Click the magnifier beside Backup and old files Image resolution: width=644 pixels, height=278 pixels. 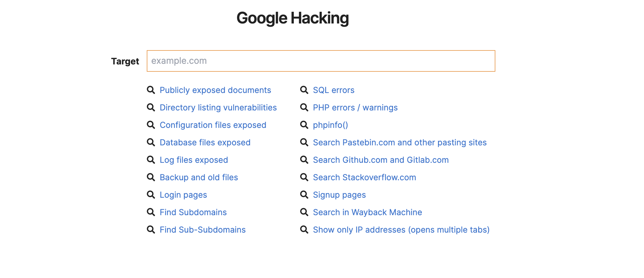[x=151, y=177]
